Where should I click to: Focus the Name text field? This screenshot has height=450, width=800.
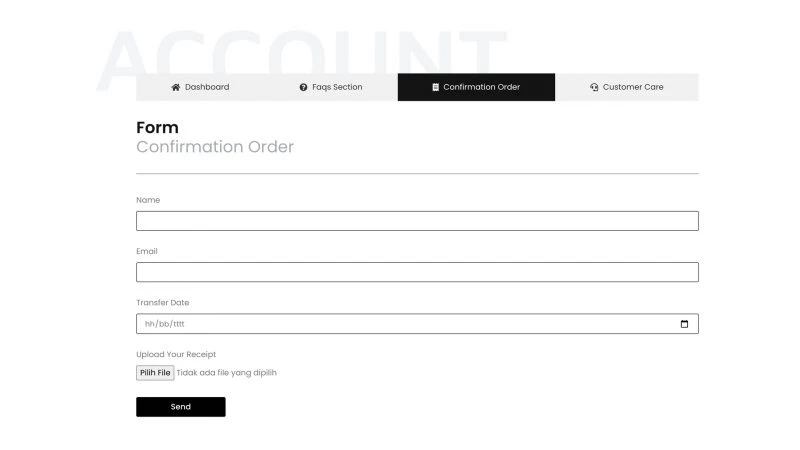(x=417, y=221)
